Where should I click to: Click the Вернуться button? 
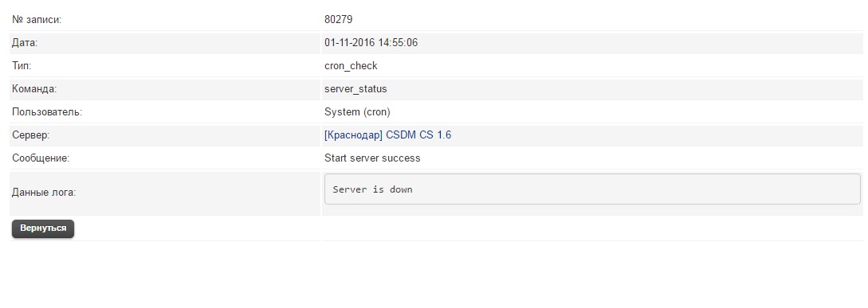pos(43,228)
